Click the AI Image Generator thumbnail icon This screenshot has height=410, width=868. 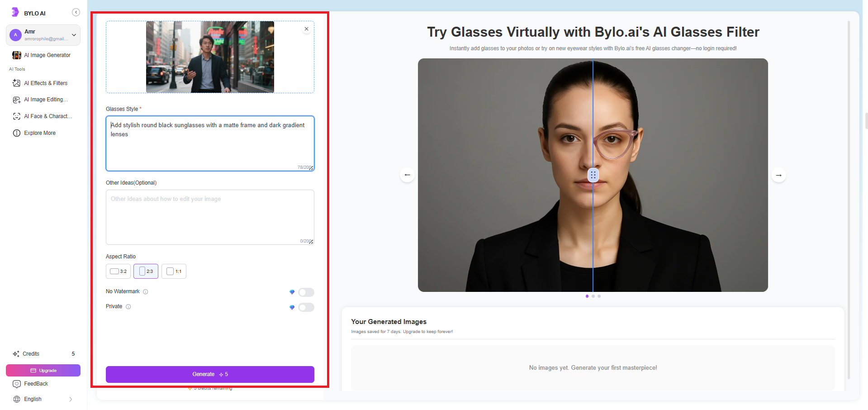tap(17, 55)
